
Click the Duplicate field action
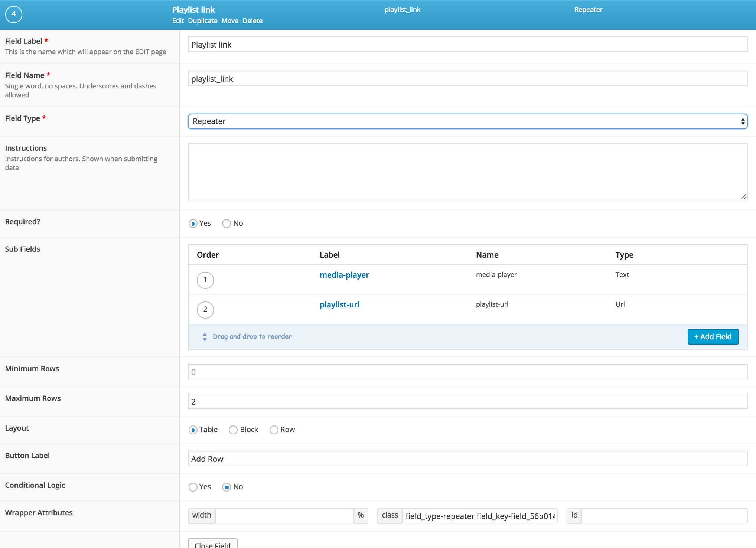tap(202, 21)
